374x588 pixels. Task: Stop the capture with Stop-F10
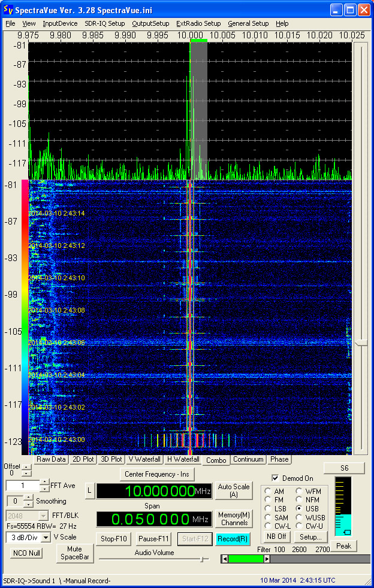tap(114, 539)
